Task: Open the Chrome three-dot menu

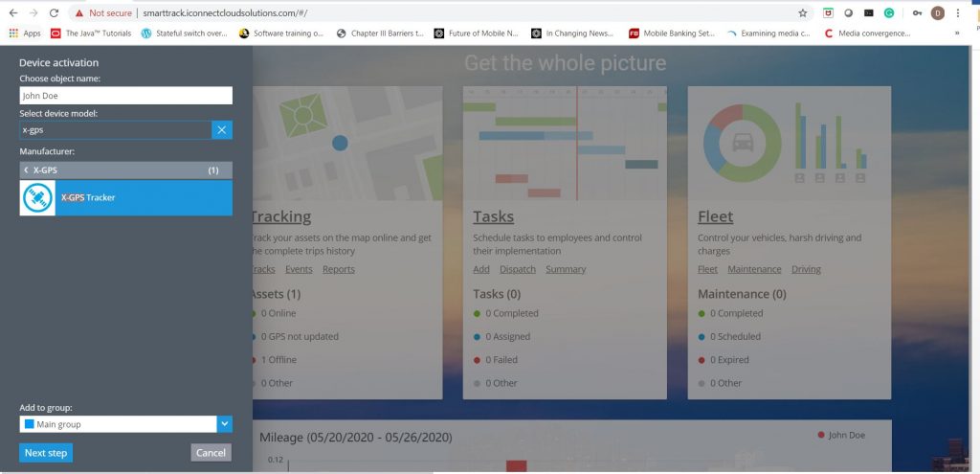Action: [x=958, y=13]
